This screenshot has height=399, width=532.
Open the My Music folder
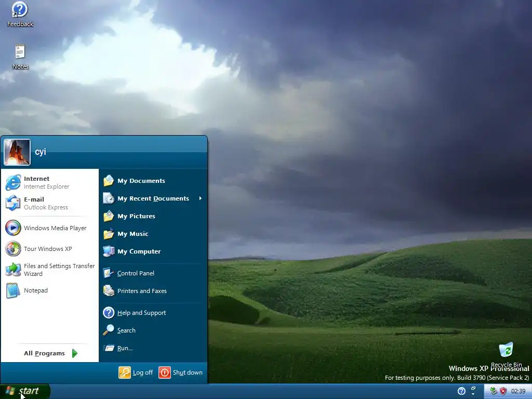(x=153, y=234)
